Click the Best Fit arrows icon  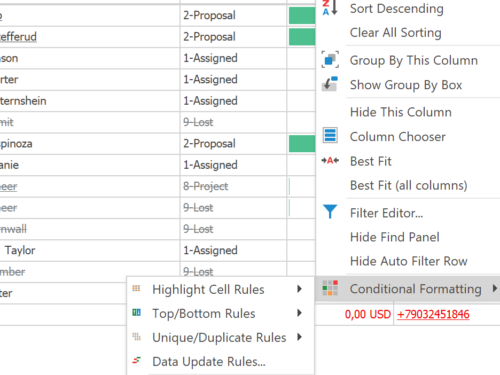click(330, 161)
